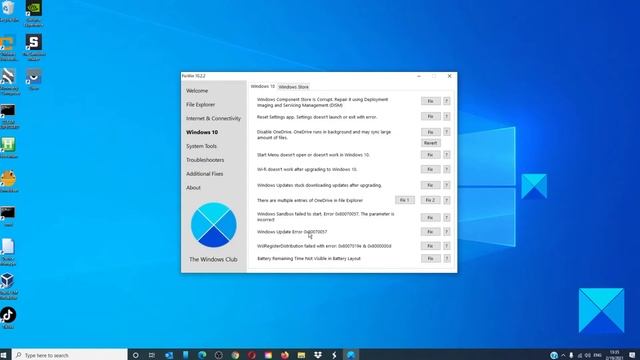Go to Welcome section in sidebar
Image resolution: width=640 pixels, height=360 pixels.
(x=197, y=91)
